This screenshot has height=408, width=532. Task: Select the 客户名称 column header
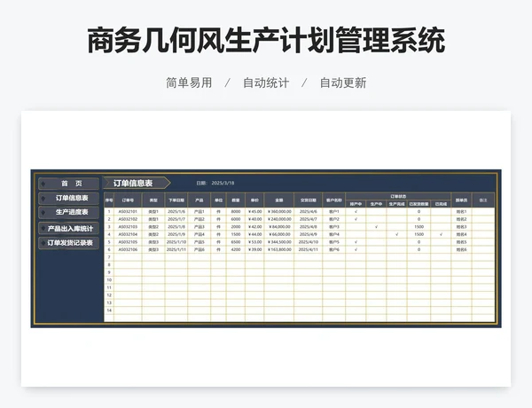(334, 200)
